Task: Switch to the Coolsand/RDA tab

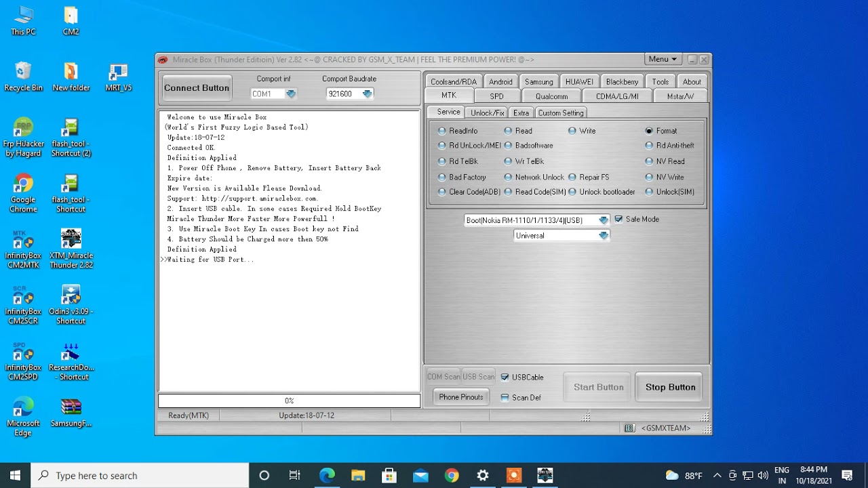Action: [x=454, y=81]
